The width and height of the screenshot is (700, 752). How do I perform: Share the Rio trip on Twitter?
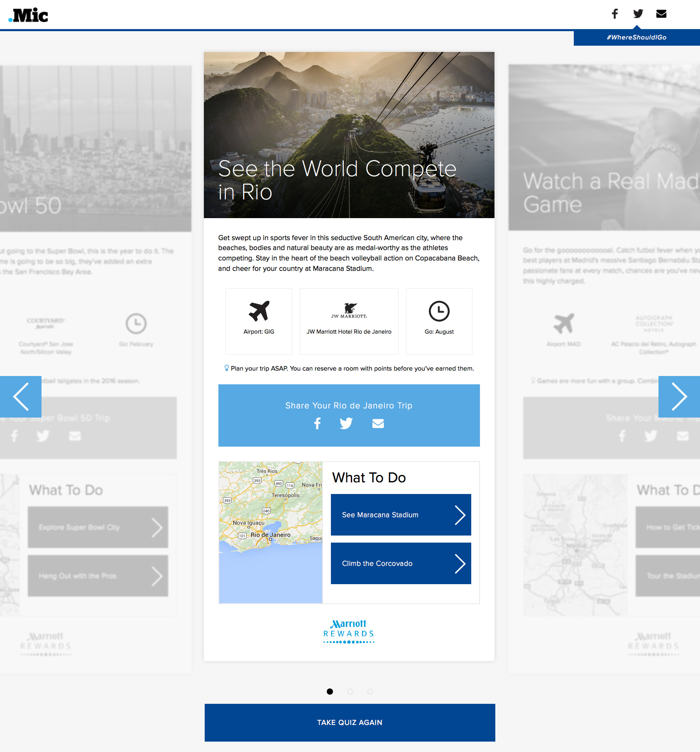pyautogui.click(x=346, y=423)
